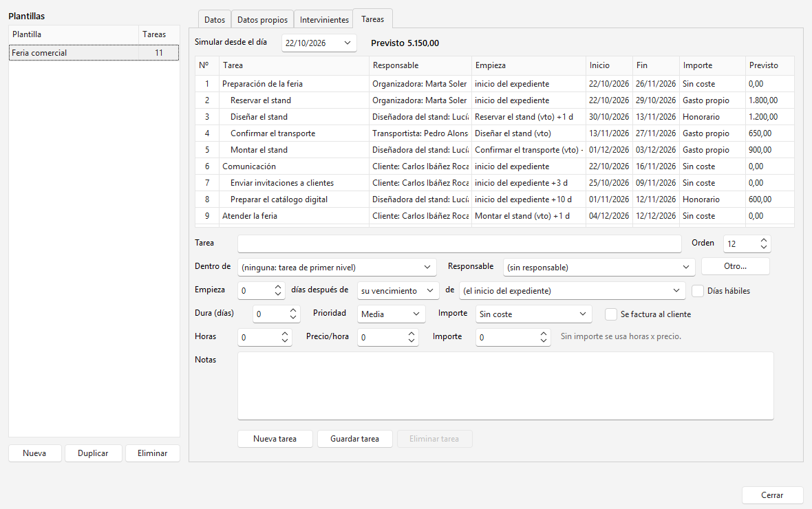Click the Precio/hora spinner field

[x=388, y=337]
